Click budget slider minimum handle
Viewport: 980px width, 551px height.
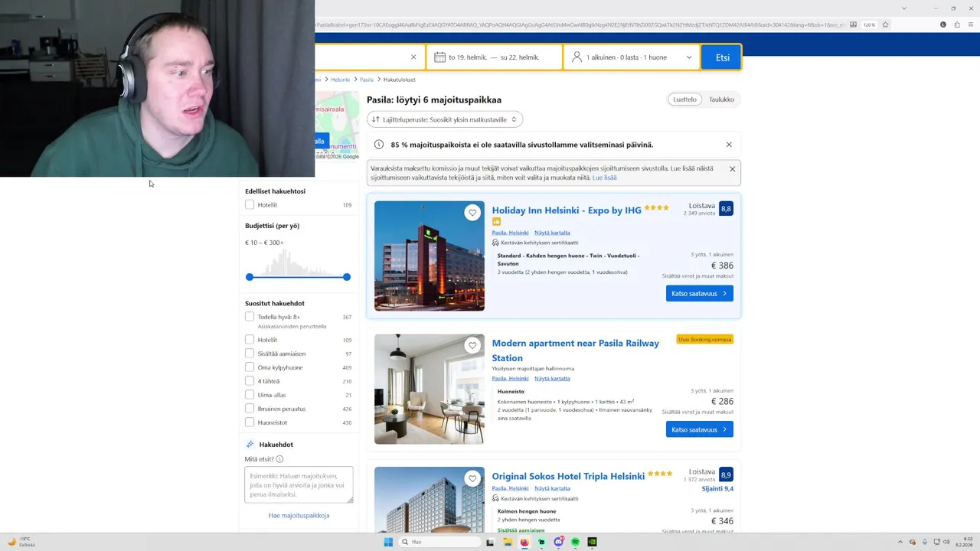click(250, 277)
